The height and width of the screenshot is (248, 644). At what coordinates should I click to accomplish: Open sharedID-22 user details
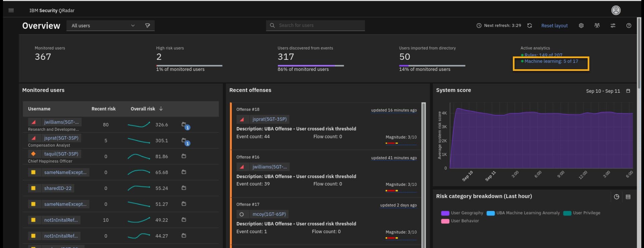pos(58,188)
